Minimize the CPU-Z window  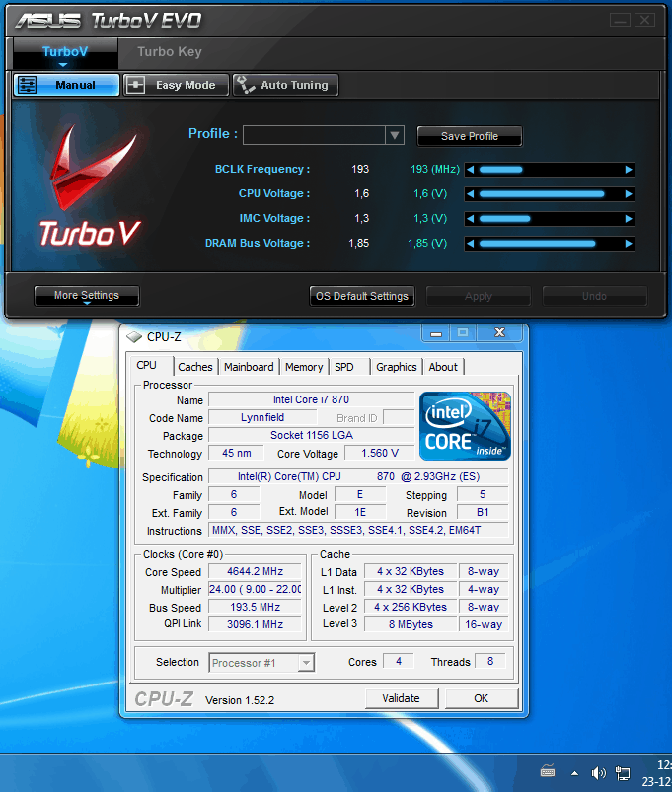pos(436,332)
